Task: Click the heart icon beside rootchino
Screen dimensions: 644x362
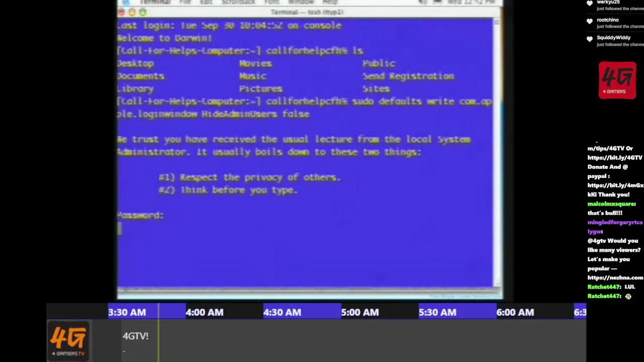Action: (590, 21)
